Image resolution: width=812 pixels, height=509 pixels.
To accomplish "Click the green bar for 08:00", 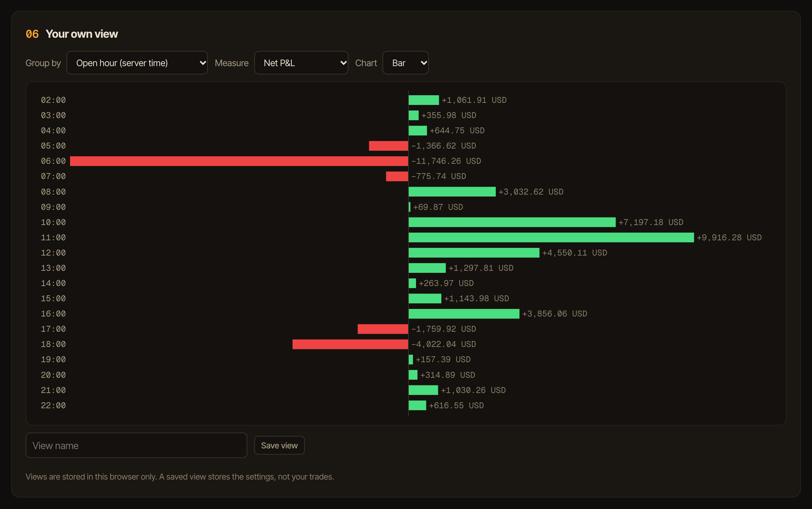I will 452,192.
